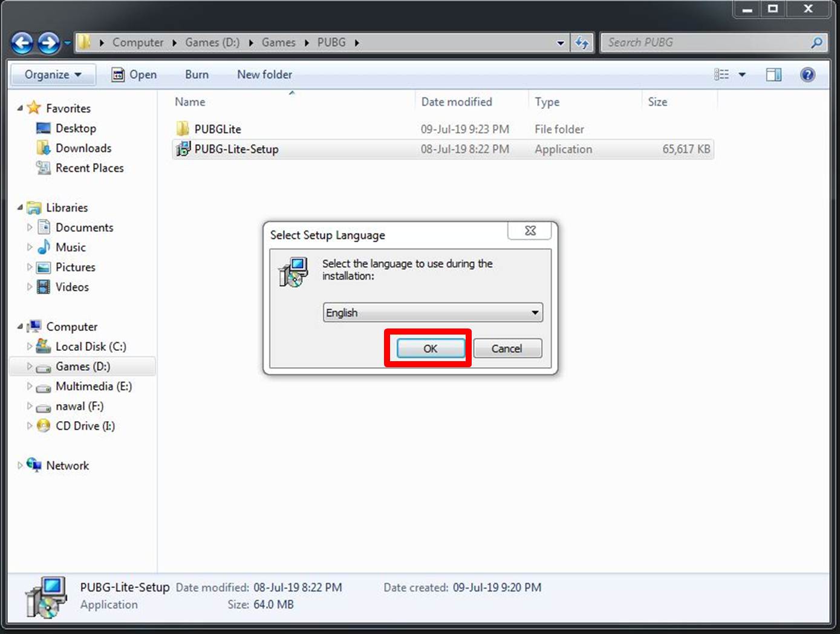Click Games breadcrumb in address bar
This screenshot has height=634, width=840.
pyautogui.click(x=278, y=42)
